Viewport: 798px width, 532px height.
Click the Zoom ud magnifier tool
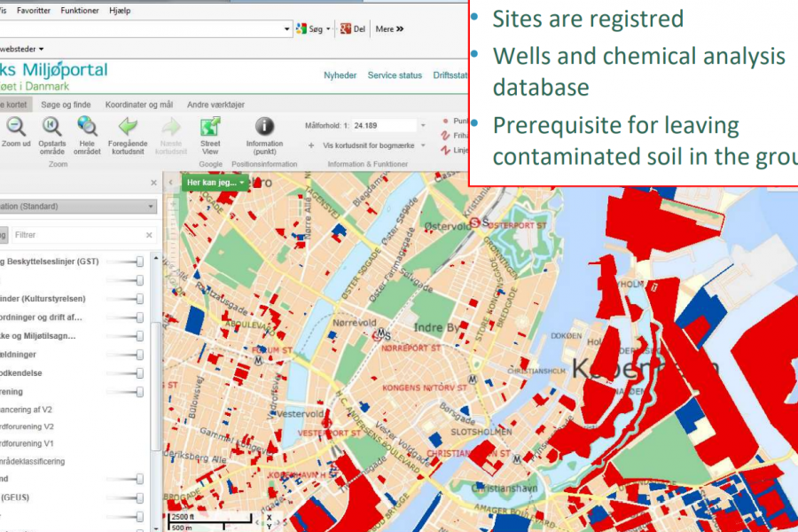(16, 127)
